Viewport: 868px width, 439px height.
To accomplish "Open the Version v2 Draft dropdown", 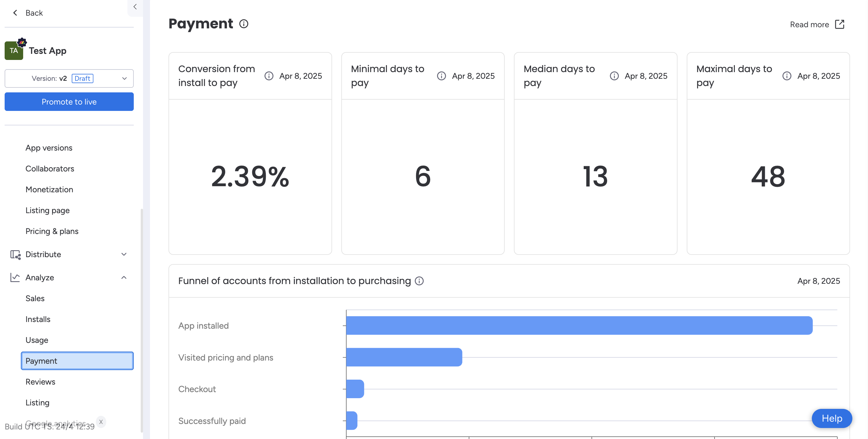I will tap(69, 78).
